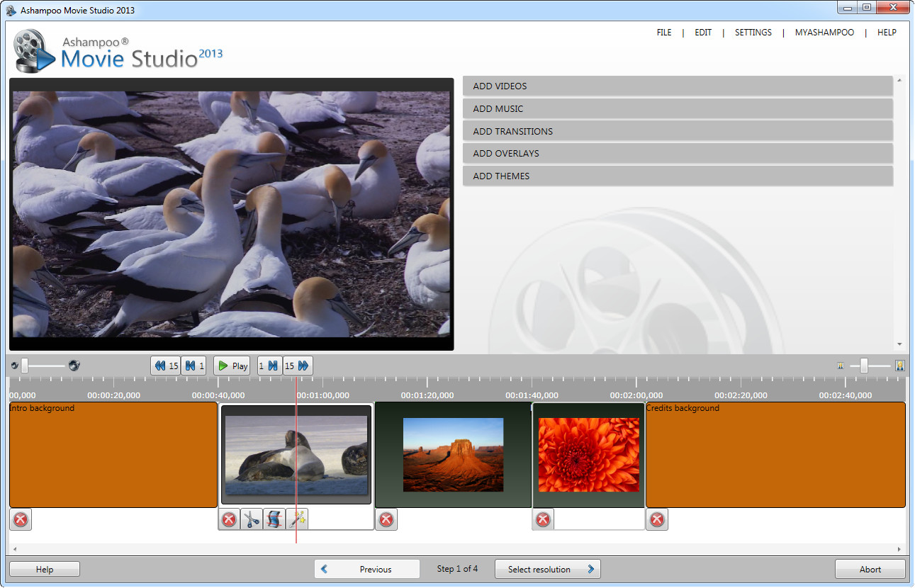Image resolution: width=915 pixels, height=588 pixels.
Task: Select the desert butte clip thumbnail
Action: click(453, 455)
